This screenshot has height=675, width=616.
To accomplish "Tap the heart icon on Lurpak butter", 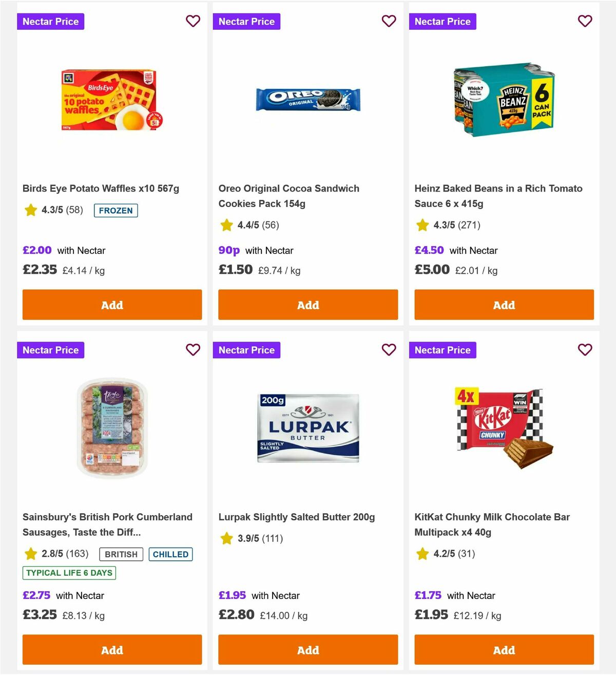I will click(389, 350).
